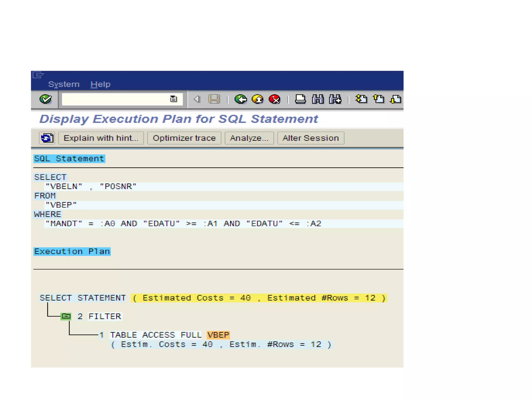The width and height of the screenshot is (532, 399).
Task: Click the Save disk icon
Action: (214, 99)
